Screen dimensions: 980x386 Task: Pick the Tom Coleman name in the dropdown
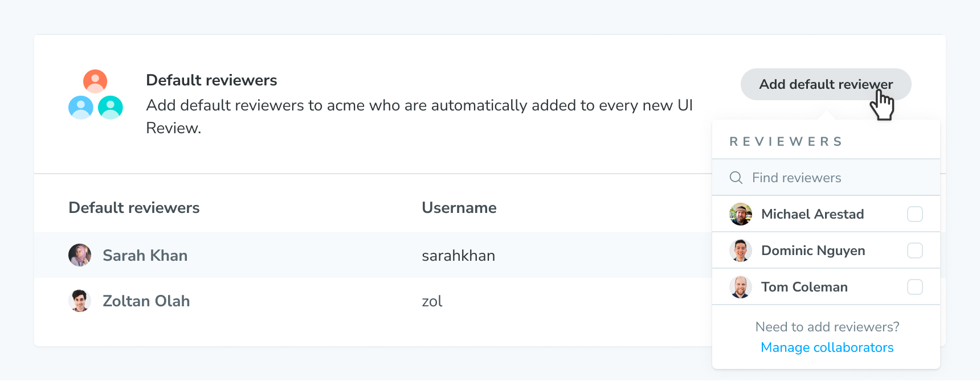coord(805,287)
